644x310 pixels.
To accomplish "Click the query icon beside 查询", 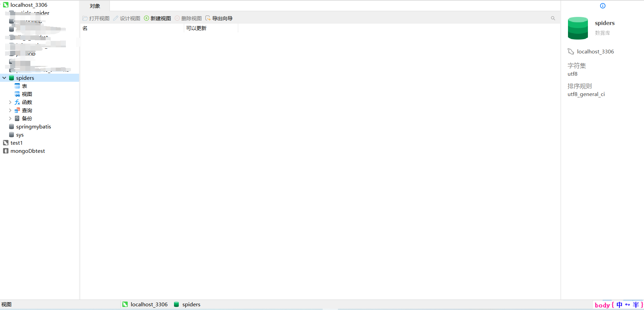I will pos(17,110).
